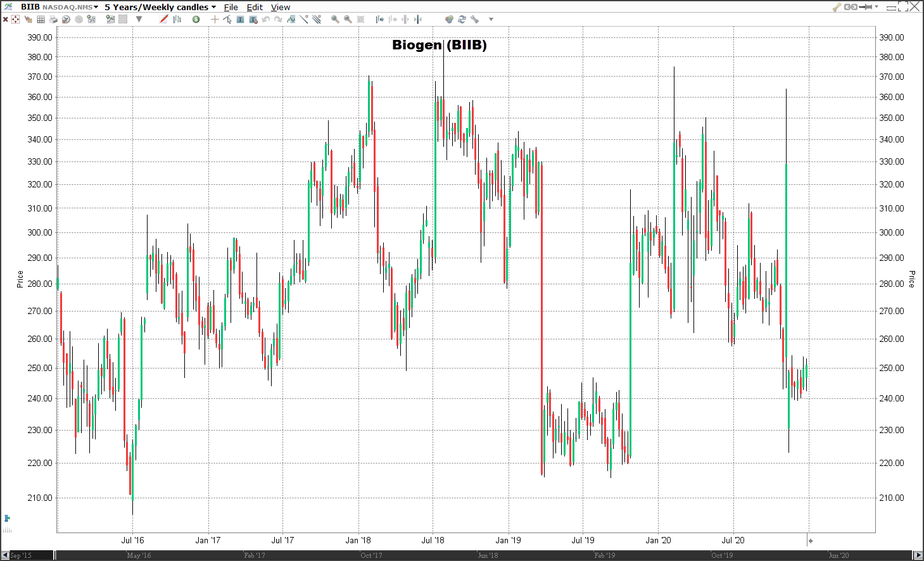
Task: Select the text label T tool
Action: click(x=240, y=20)
